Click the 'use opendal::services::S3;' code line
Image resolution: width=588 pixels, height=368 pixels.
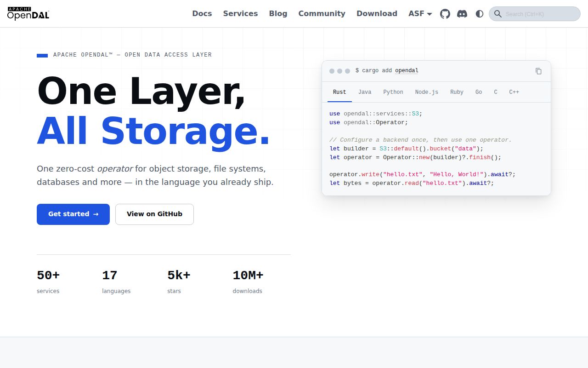coord(375,114)
